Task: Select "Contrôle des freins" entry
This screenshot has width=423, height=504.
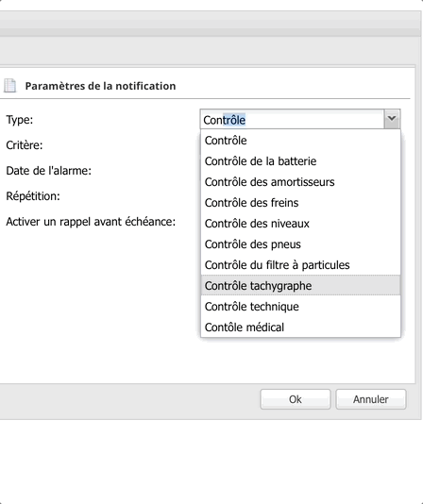Action: pos(300,203)
